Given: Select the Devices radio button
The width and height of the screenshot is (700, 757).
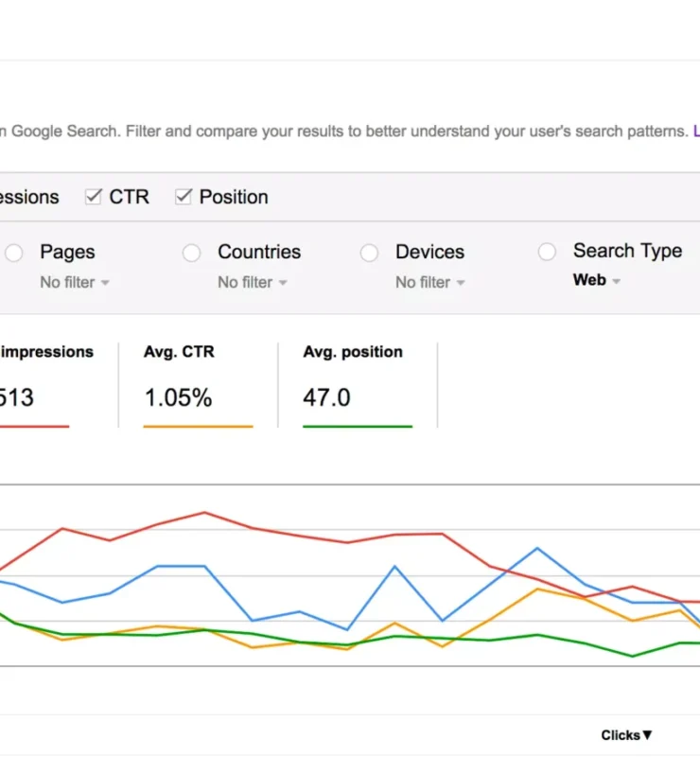Looking at the screenshot, I should coord(369,253).
